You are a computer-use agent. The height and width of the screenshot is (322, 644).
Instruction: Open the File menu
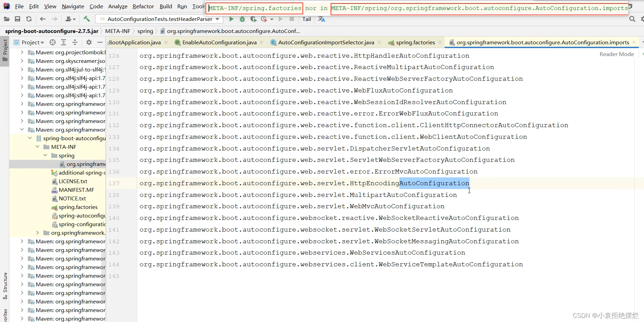19,6
